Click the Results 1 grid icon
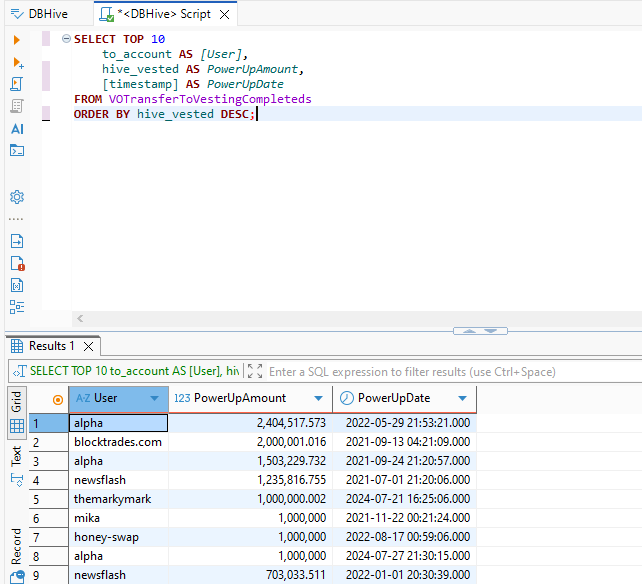 tap(17, 346)
